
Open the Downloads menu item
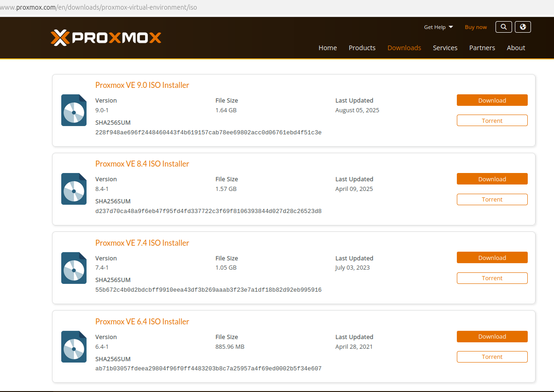[x=404, y=48]
